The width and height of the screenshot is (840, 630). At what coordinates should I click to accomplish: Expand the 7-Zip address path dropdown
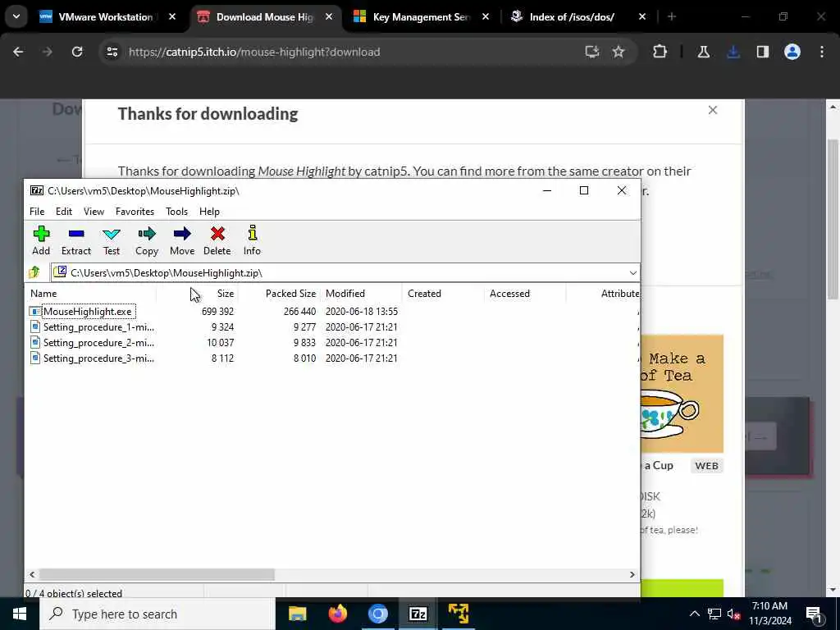click(632, 272)
